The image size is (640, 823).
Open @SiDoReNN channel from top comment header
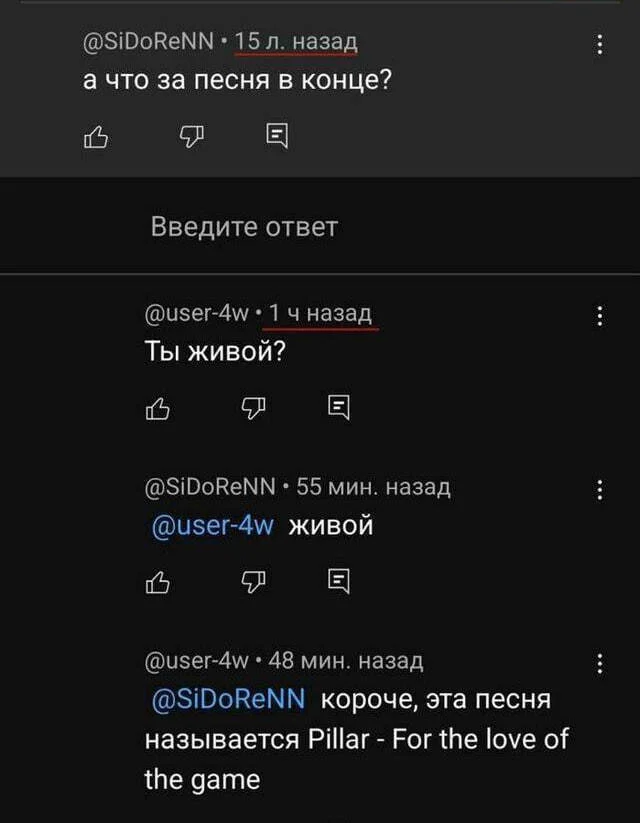point(148,42)
